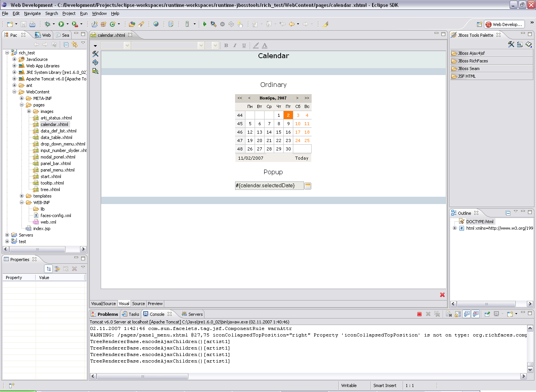536x392 pixels.
Task: Click Today in the calendar footer
Action: tap(301, 158)
